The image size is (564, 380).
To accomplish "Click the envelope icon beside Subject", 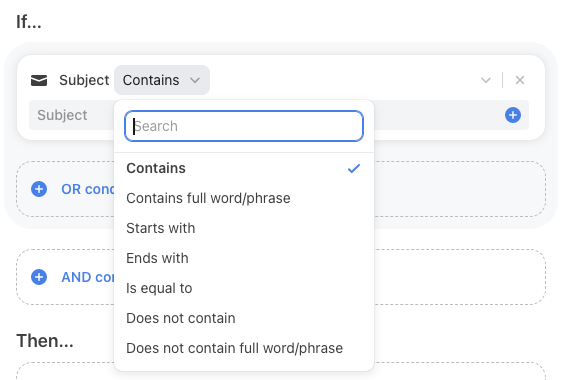I will point(39,80).
